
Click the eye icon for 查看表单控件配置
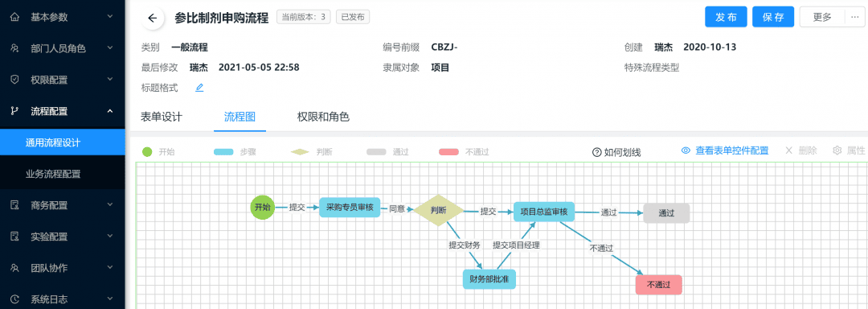pyautogui.click(x=686, y=150)
